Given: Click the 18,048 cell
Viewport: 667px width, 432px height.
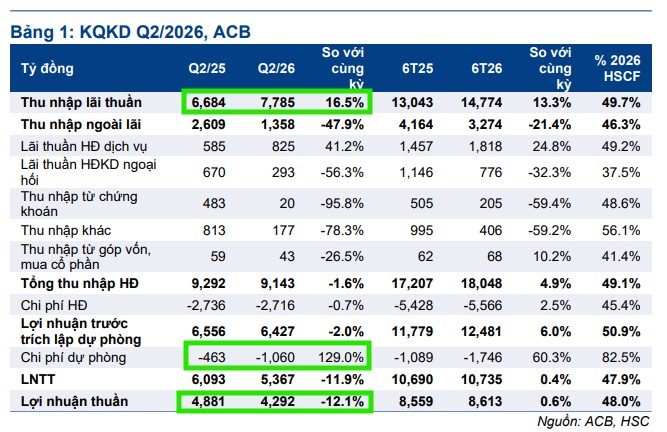Looking at the screenshot, I should [x=482, y=283].
